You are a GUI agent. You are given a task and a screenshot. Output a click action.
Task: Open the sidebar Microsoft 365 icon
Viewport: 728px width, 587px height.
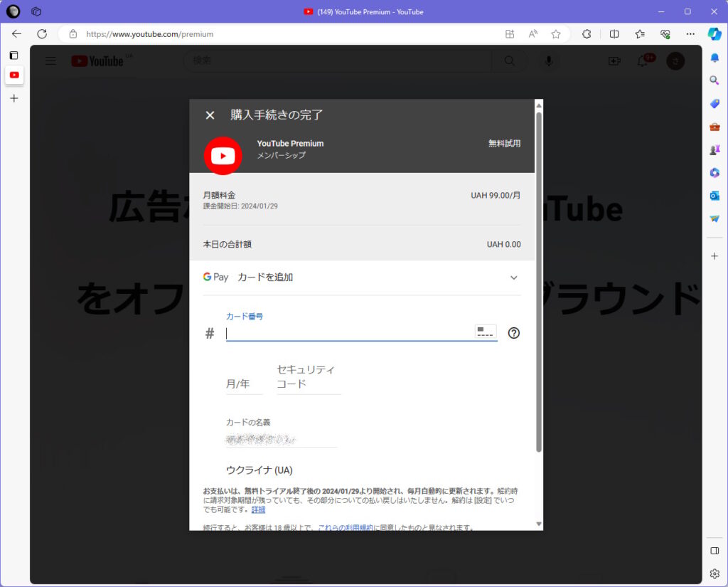pos(714,172)
